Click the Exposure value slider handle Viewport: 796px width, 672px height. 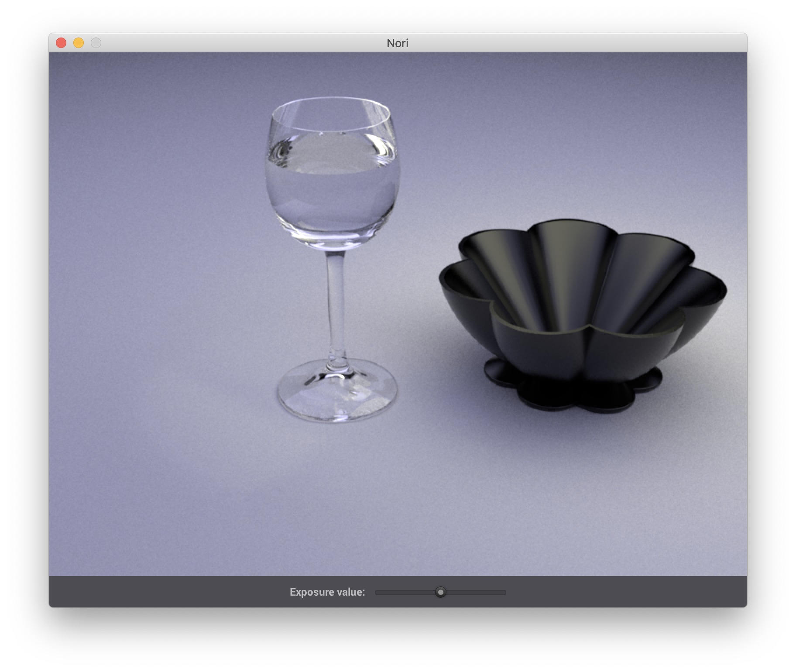point(440,592)
